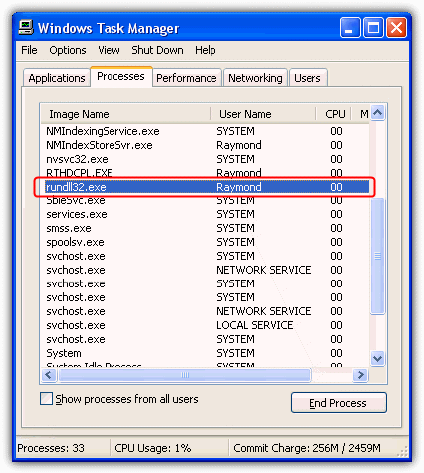The height and width of the screenshot is (473, 424).
Task: Click the Processes: 33 status entry
Action: pos(51,448)
